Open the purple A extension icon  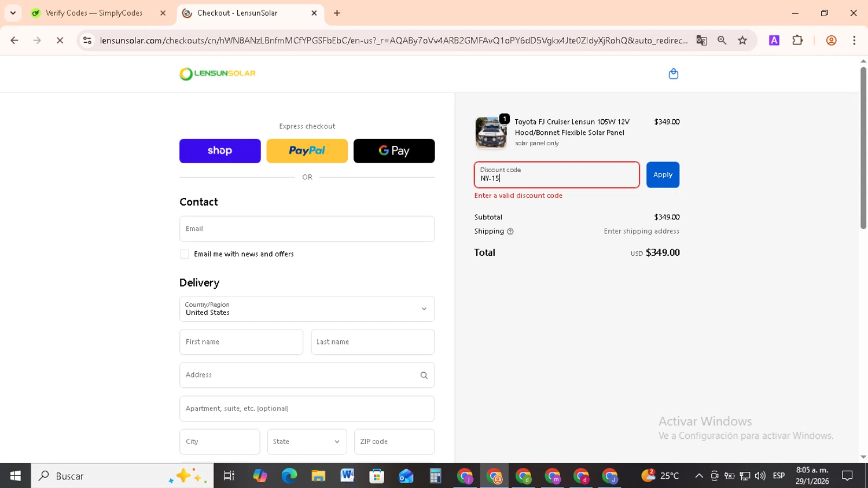[774, 41]
